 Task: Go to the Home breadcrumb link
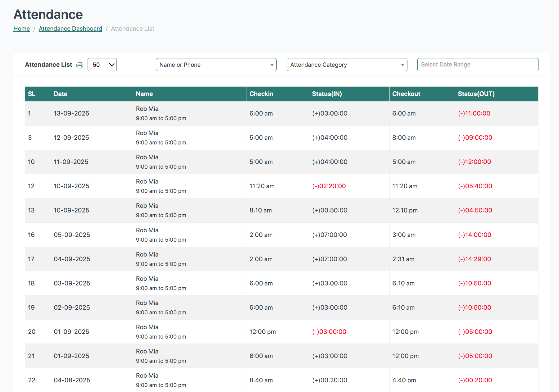coord(21,29)
